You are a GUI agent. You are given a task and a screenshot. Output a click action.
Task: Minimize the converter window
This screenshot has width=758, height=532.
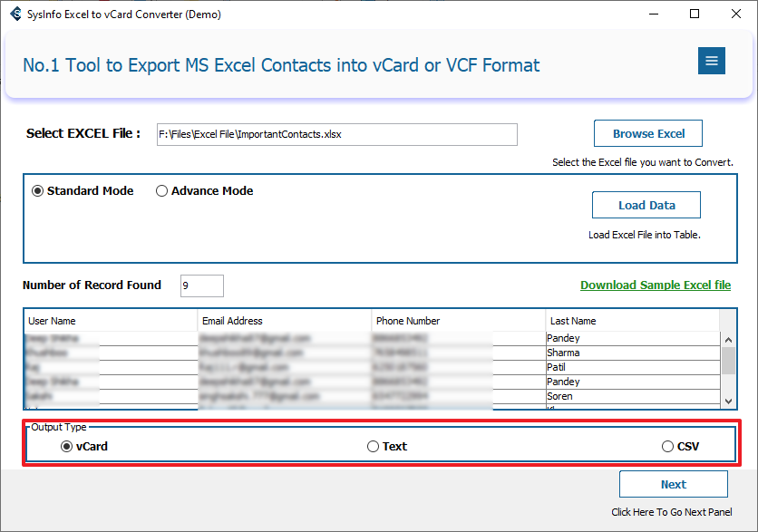[652, 15]
